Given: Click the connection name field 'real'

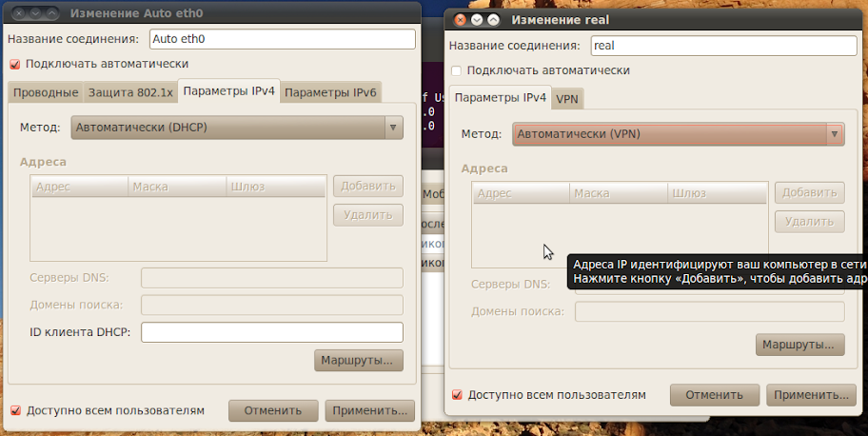Looking at the screenshot, I should pos(723,46).
